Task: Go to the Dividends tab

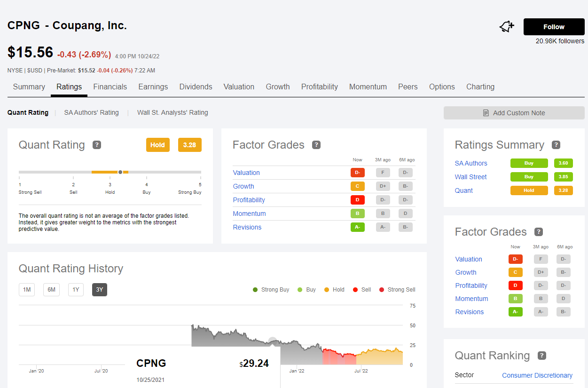Action: 196,87
